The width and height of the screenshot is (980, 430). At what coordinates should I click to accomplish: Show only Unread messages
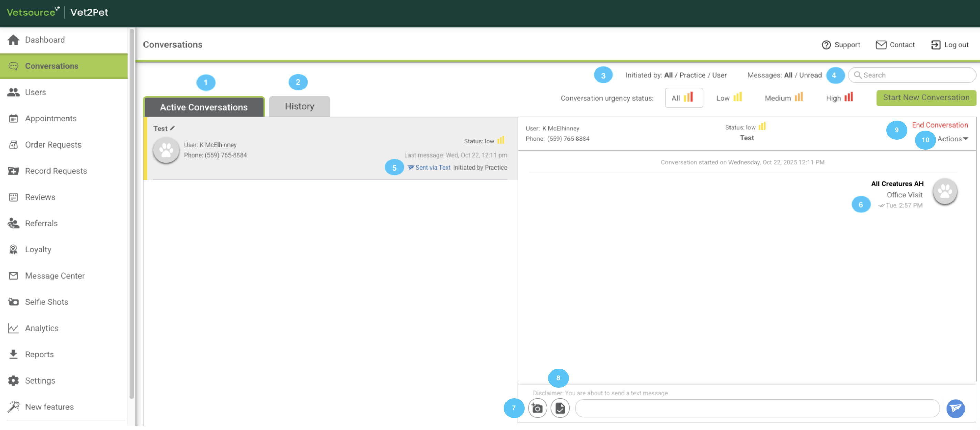(x=810, y=75)
